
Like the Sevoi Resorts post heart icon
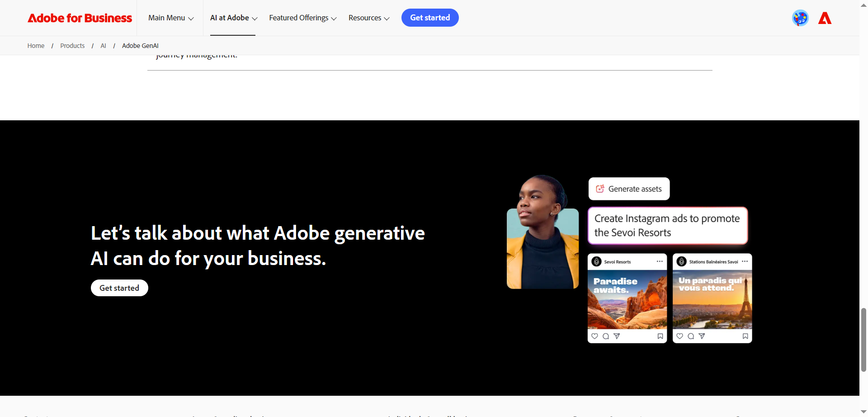pyautogui.click(x=595, y=336)
